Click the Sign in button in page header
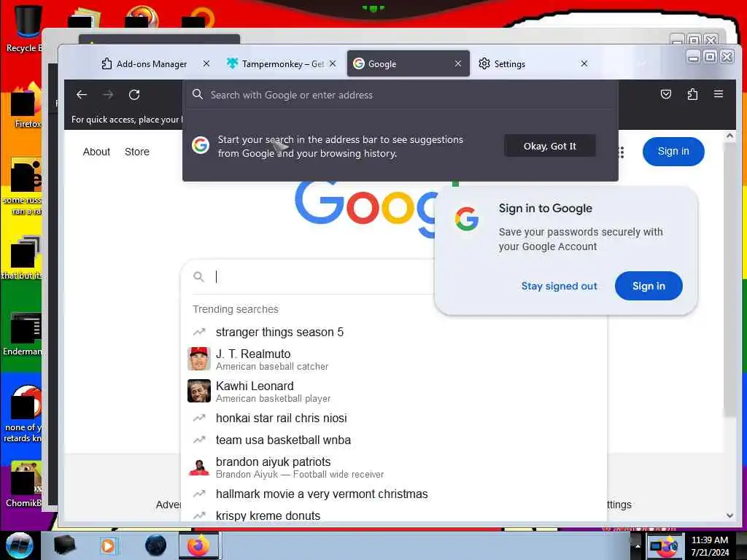This screenshot has height=560, width=747. point(673,152)
